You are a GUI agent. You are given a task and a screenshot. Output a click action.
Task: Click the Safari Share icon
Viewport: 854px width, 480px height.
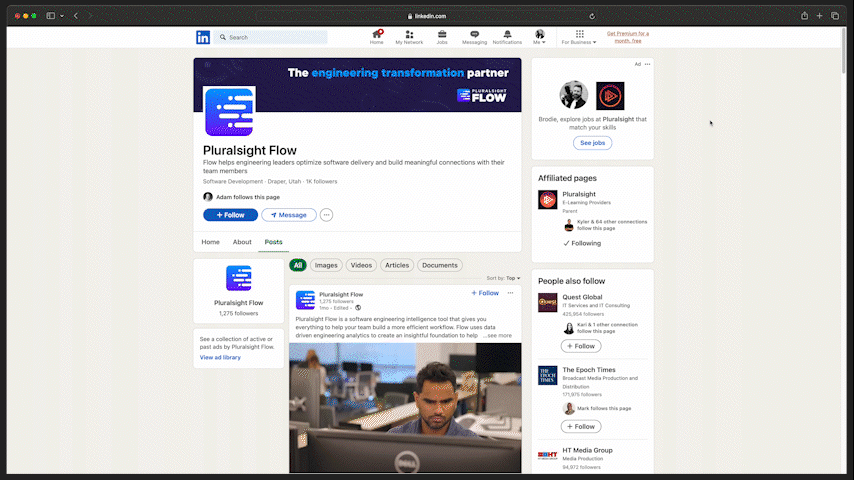(x=804, y=16)
